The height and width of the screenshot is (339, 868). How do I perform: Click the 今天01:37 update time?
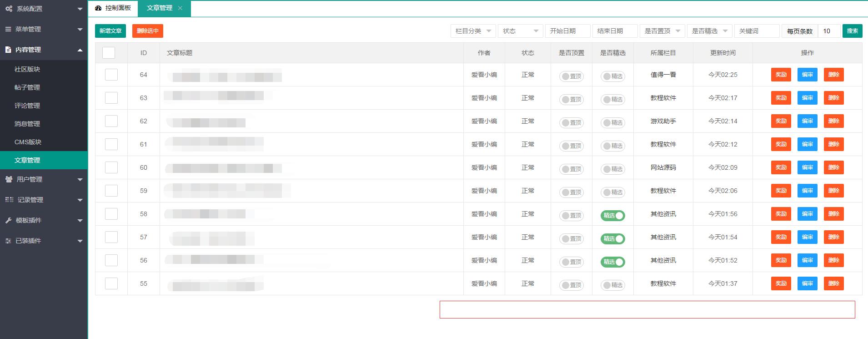[x=723, y=283]
